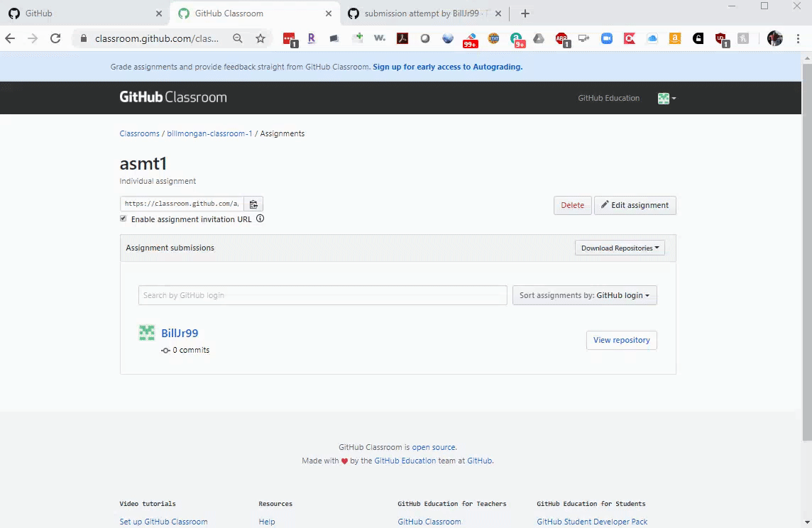Open GitHub Student Developer Pack link
The width and height of the screenshot is (812, 528).
[x=592, y=522]
